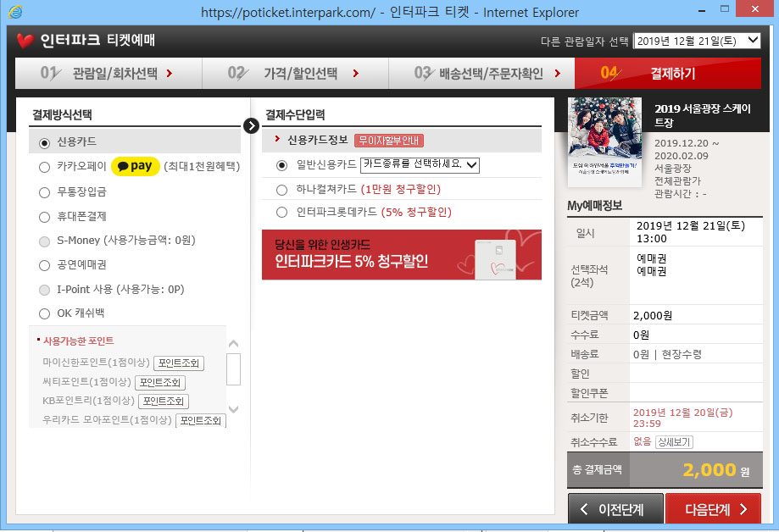The image size is (779, 532).
Task: Choose 휴대폰결제 payment option
Action: (x=44, y=217)
